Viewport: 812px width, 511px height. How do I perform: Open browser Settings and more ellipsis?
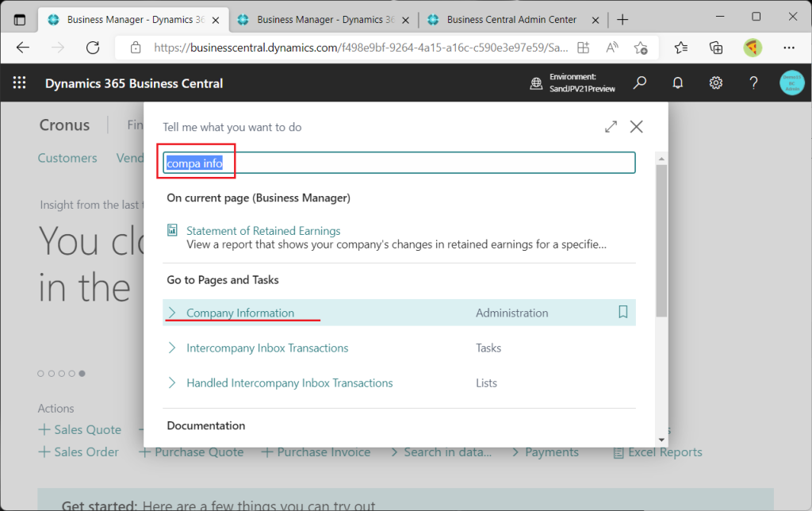789,48
